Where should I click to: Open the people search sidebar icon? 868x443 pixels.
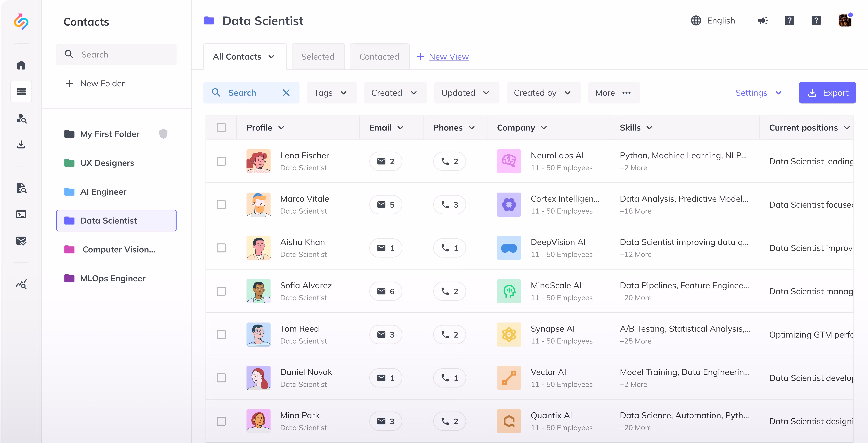click(x=21, y=118)
